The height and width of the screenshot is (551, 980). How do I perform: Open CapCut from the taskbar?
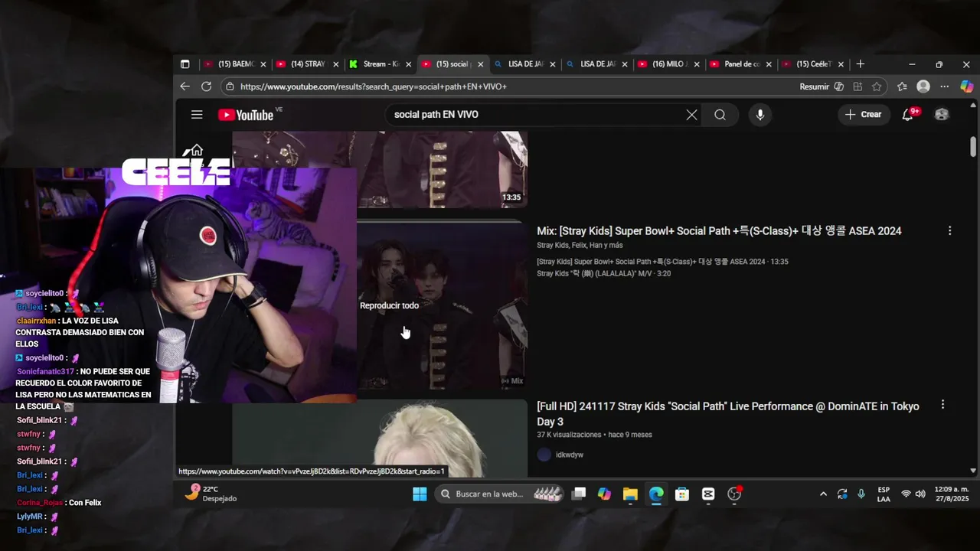tap(708, 494)
